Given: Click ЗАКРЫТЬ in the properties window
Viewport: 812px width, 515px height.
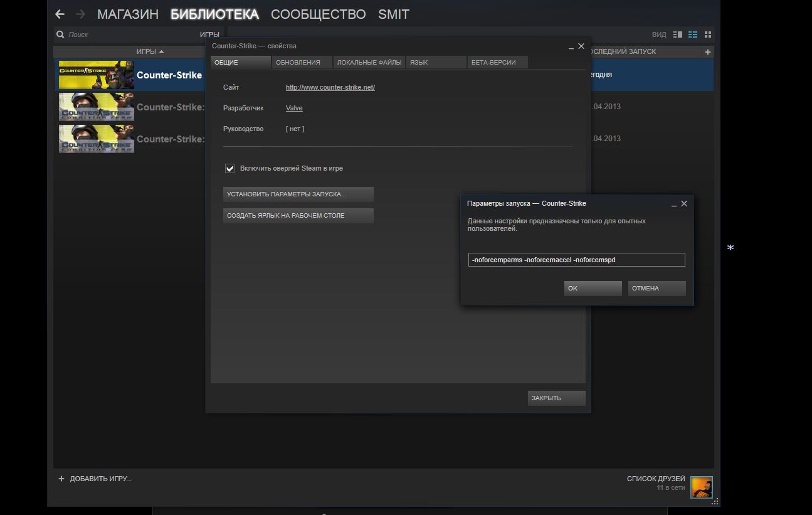Looking at the screenshot, I should point(557,398).
